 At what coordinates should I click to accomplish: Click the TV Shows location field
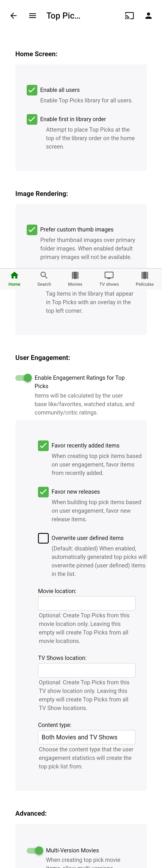pos(87,670)
